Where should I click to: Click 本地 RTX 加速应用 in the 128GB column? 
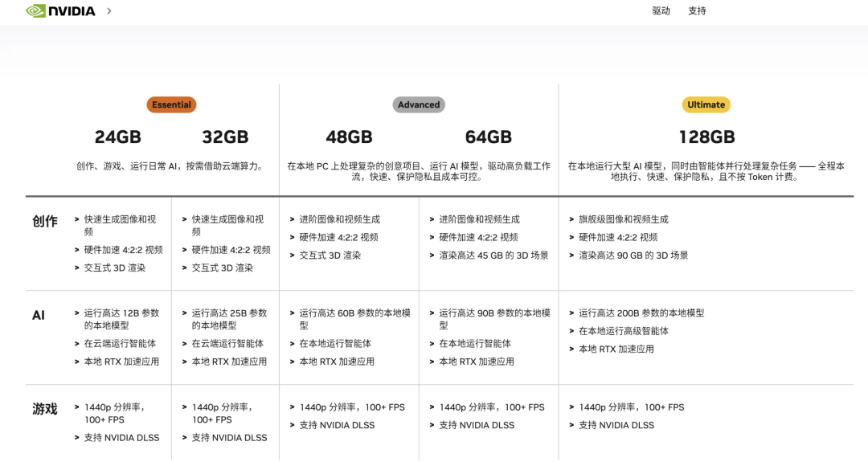click(616, 350)
